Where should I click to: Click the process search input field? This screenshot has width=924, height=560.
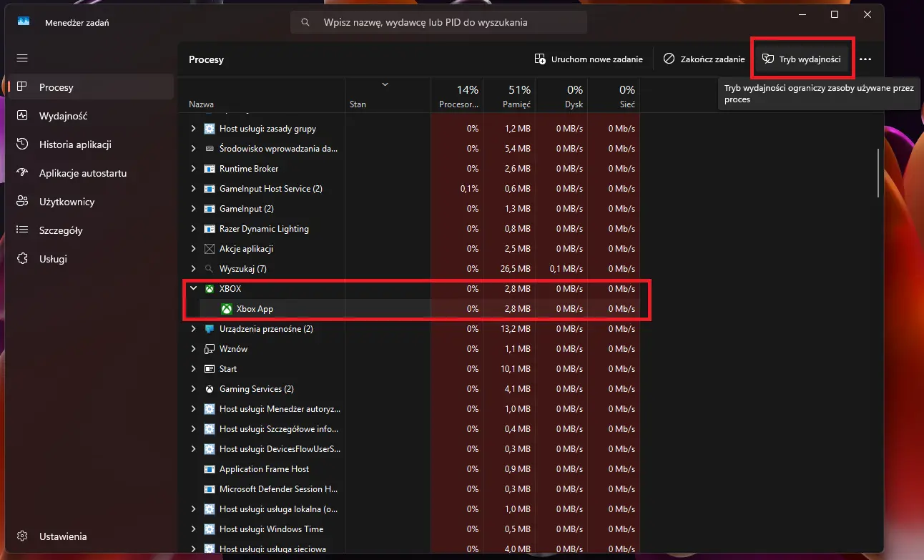coord(438,22)
